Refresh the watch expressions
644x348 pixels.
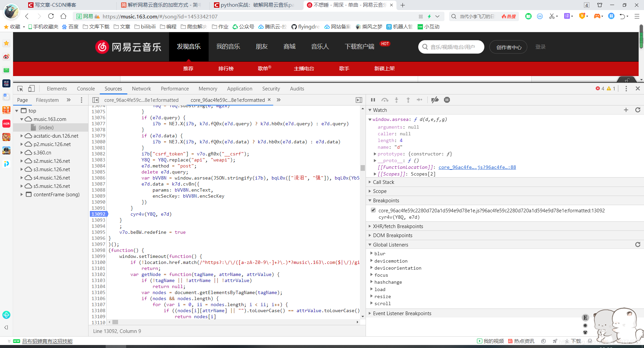coord(638,110)
